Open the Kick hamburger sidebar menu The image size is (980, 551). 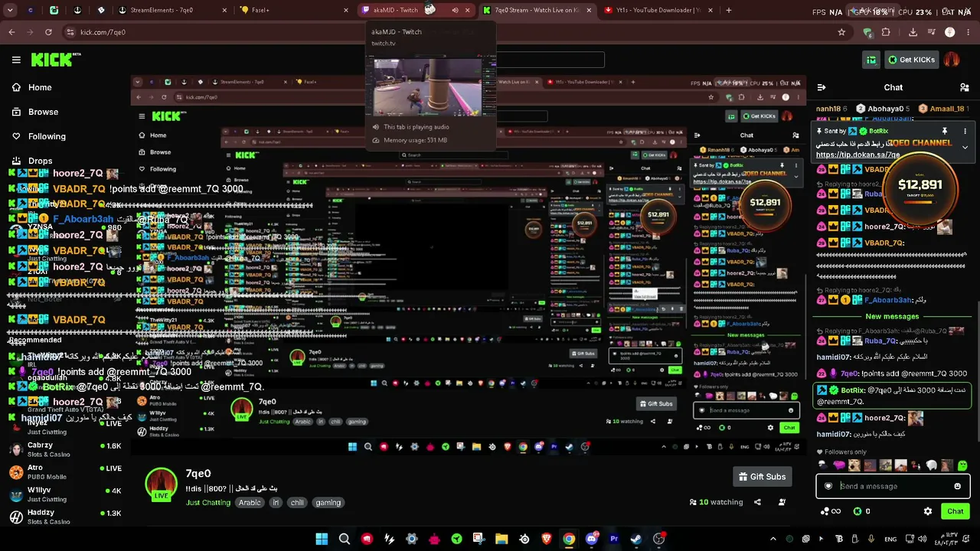(16, 60)
